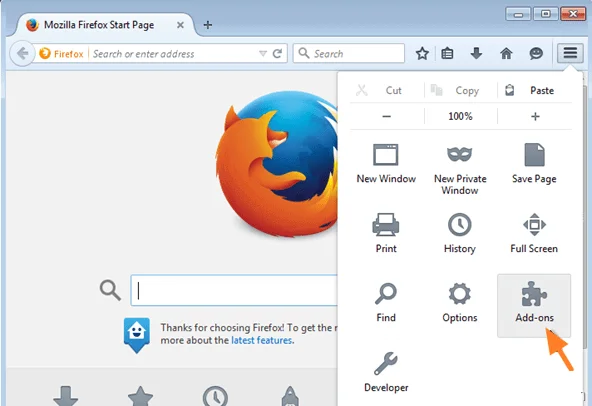Maximize the Firefox window
Image resolution: width=592 pixels, height=406 pixels.
click(x=546, y=14)
